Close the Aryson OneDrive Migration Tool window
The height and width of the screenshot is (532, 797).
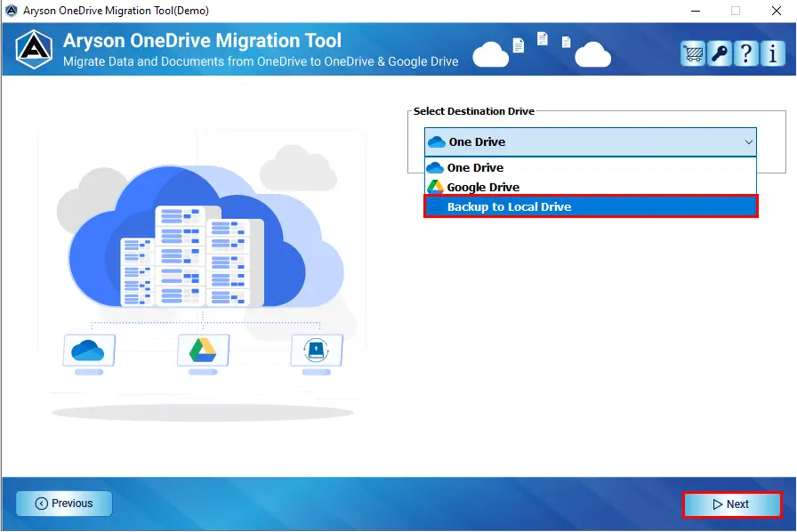[x=777, y=11]
